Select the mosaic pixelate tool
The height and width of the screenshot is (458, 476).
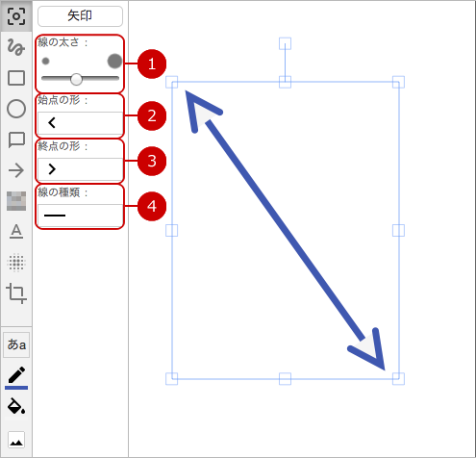click(x=16, y=201)
